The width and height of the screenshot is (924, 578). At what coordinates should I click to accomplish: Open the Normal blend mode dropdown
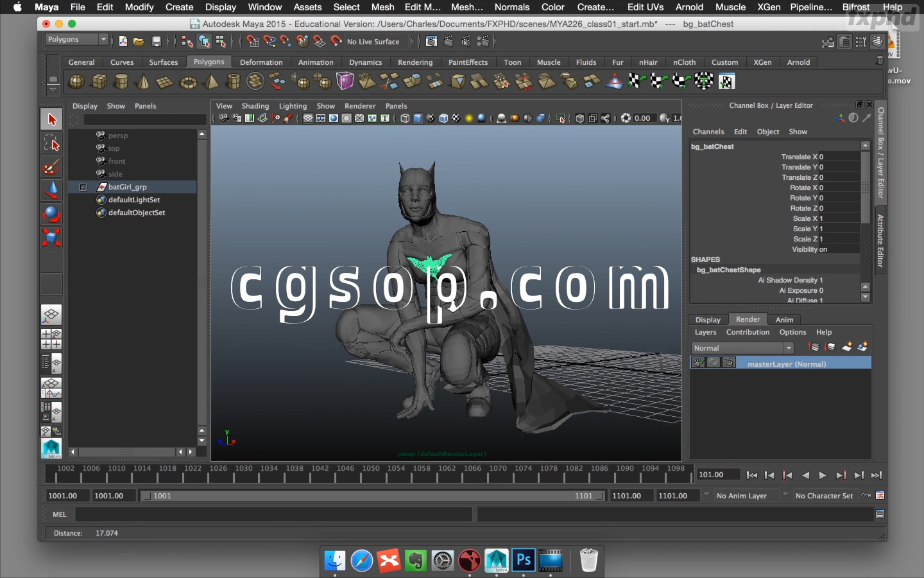[742, 348]
